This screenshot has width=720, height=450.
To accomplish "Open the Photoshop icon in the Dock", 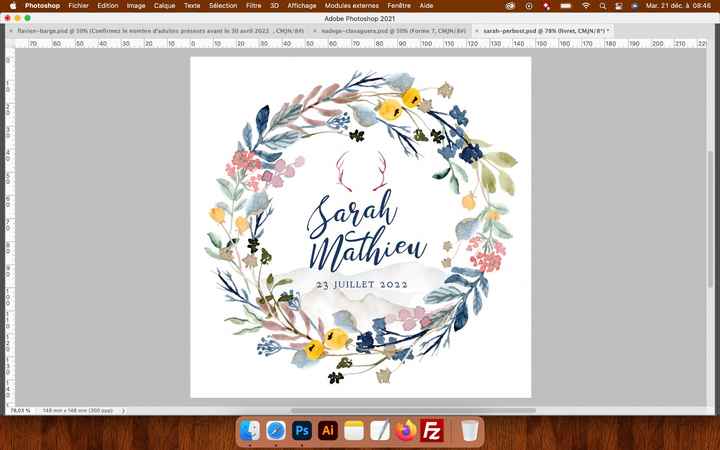I will point(301,431).
